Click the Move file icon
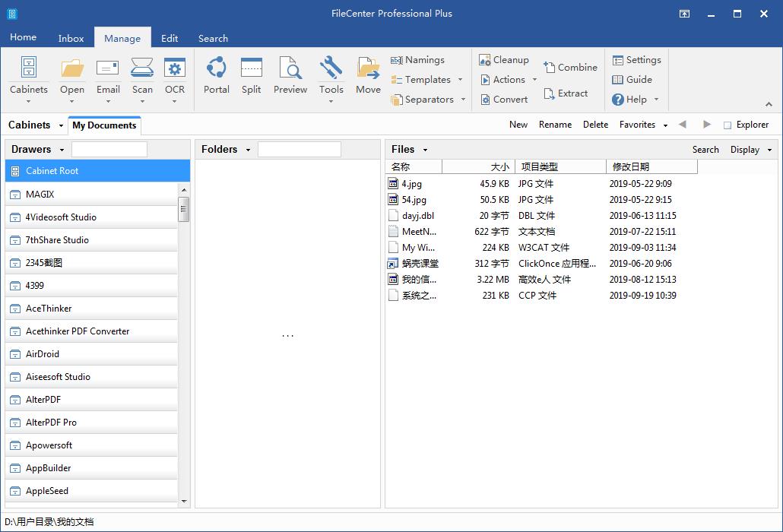Viewport: 783px width, 532px height. pos(368,75)
